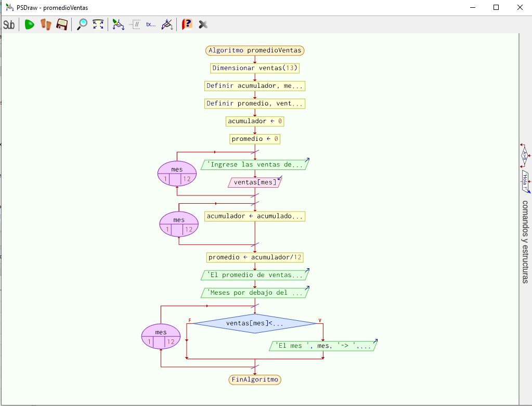Viewport: 532px width, 406px height.
Task: Select the 'Dimensionar ventas(13)' block
Action: tap(255, 68)
